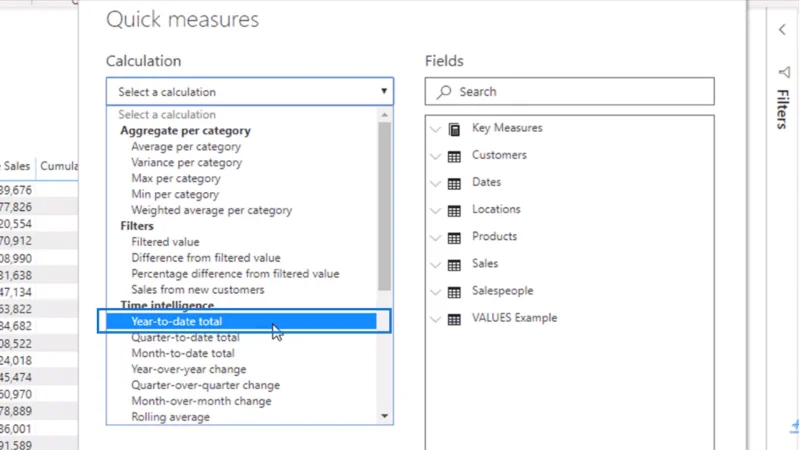Open the Select a calculation dropdown
This screenshot has height=450, width=800.
[x=249, y=92]
